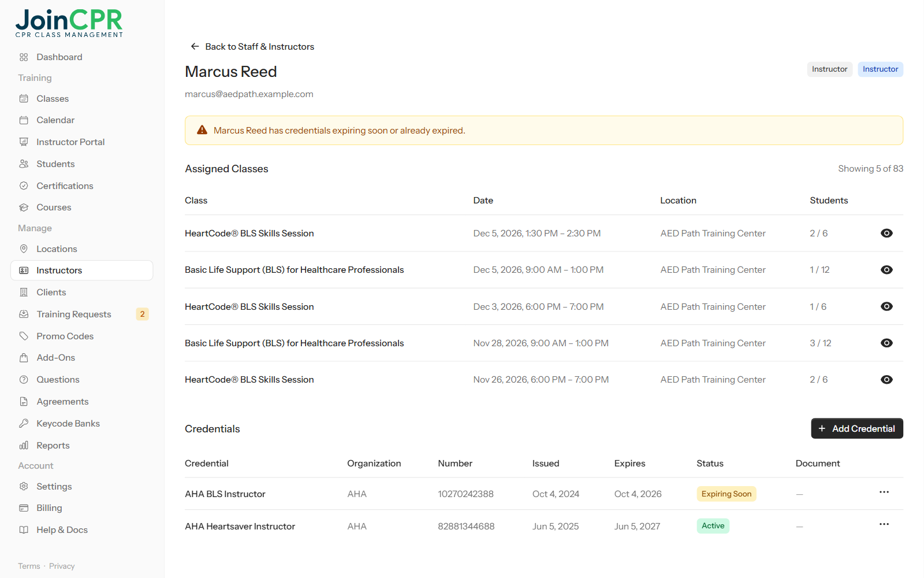Screen dimensions: 924x578
Task: Click the Instructor Portal presentation icon
Action: 24,142
